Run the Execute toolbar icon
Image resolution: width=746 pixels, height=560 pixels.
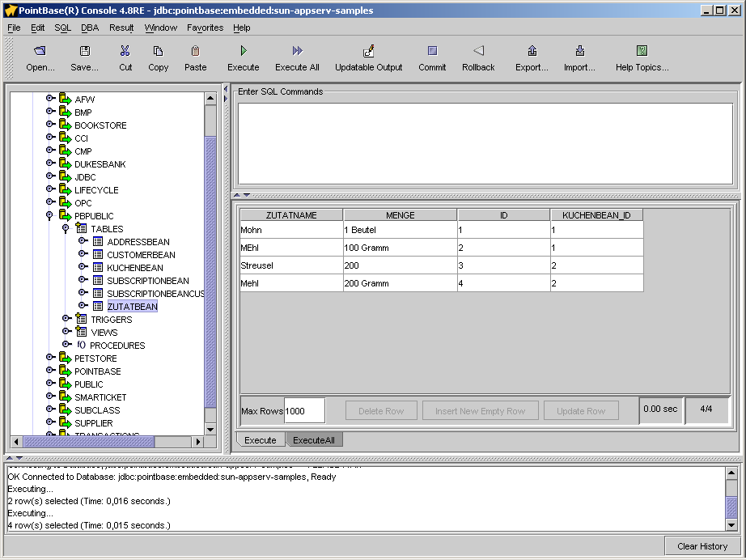[x=243, y=50]
